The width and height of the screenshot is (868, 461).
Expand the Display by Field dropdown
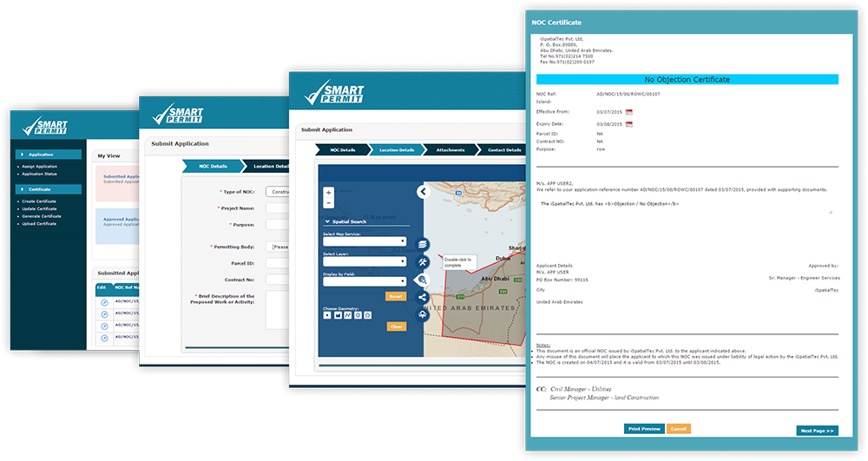[364, 281]
